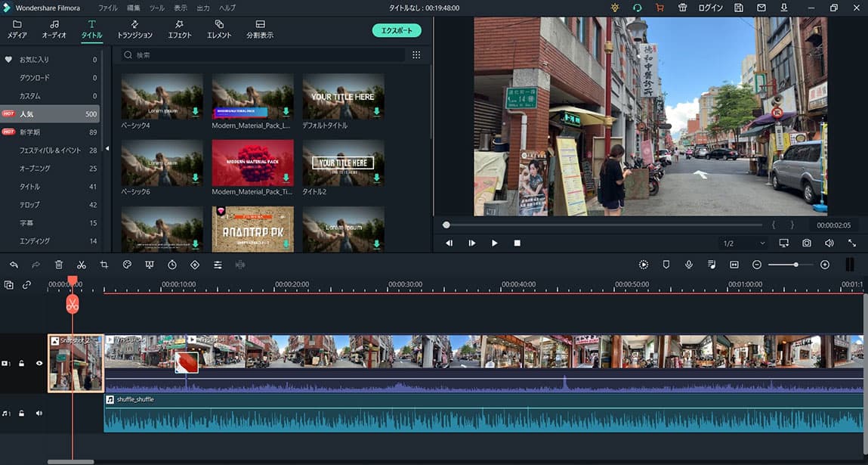Select the フェスティバル＆イベント category
The width and height of the screenshot is (868, 465).
[x=50, y=150]
